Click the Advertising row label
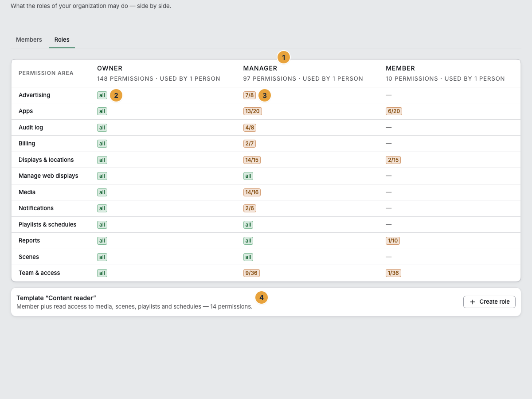Screen dimensions: 532x399 coord(34,95)
